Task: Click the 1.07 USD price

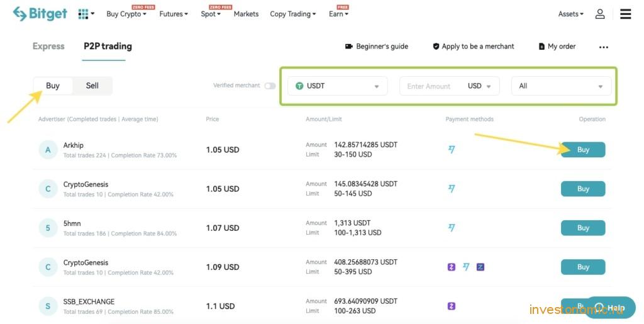Action: tap(223, 228)
